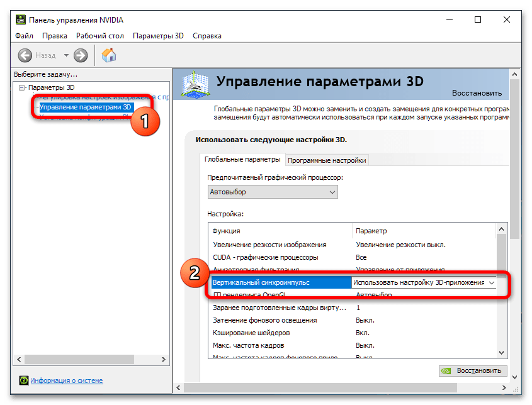
Task: Open the back history dropdown arrow
Action: coord(66,55)
